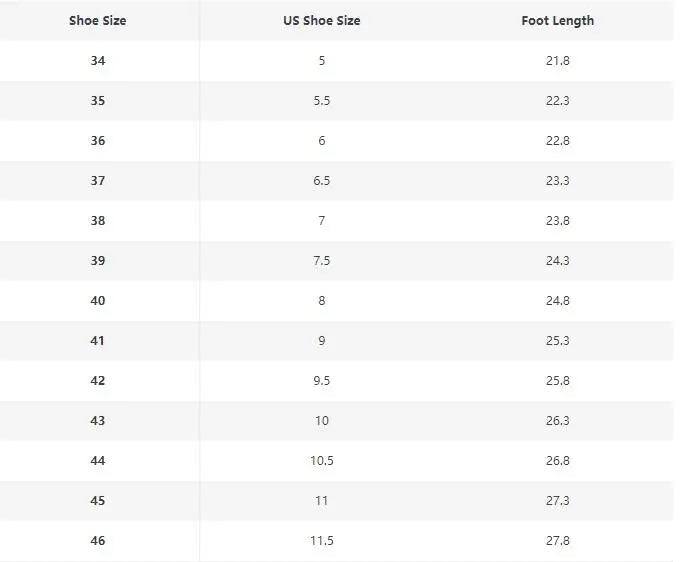This screenshot has height=562, width=680.
Task: Click the shoe size 46 cell
Action: click(x=98, y=541)
